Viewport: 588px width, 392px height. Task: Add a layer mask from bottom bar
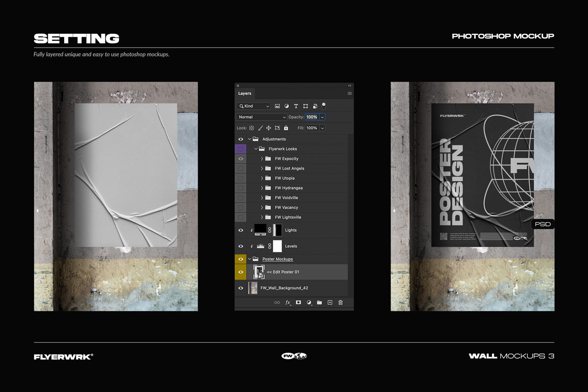pyautogui.click(x=298, y=303)
